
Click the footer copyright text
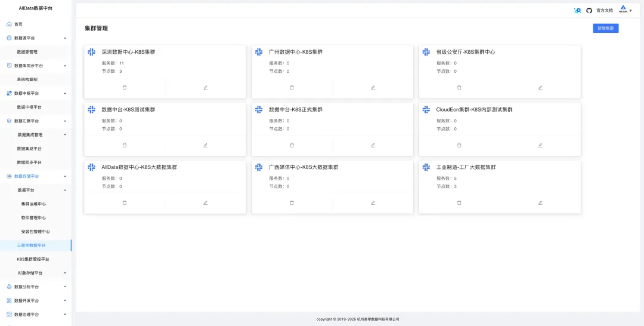tap(358, 319)
